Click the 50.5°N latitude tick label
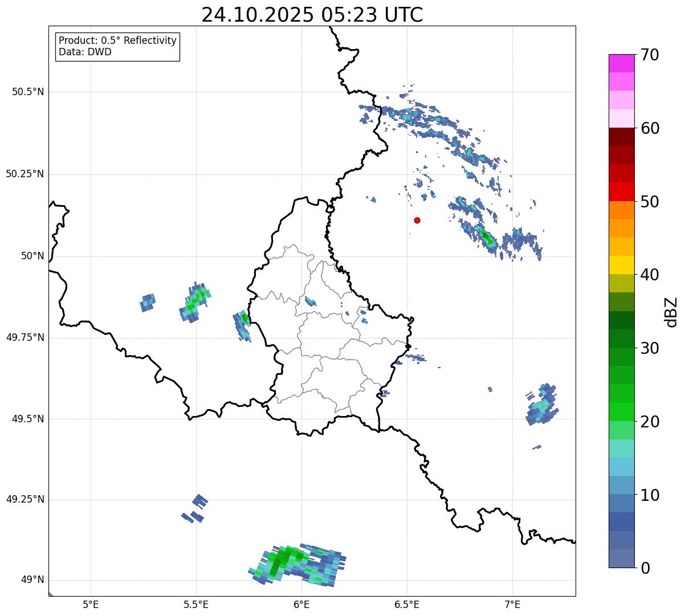685x616 pixels. point(28,92)
